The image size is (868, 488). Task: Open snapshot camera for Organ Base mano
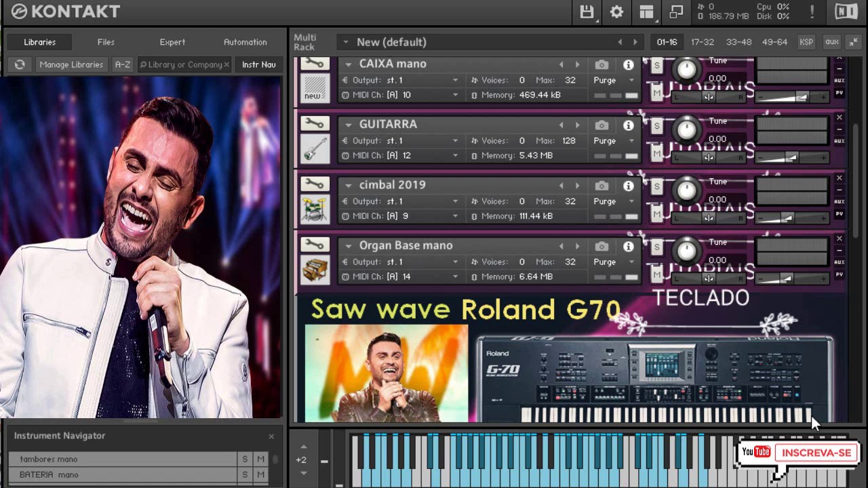601,246
